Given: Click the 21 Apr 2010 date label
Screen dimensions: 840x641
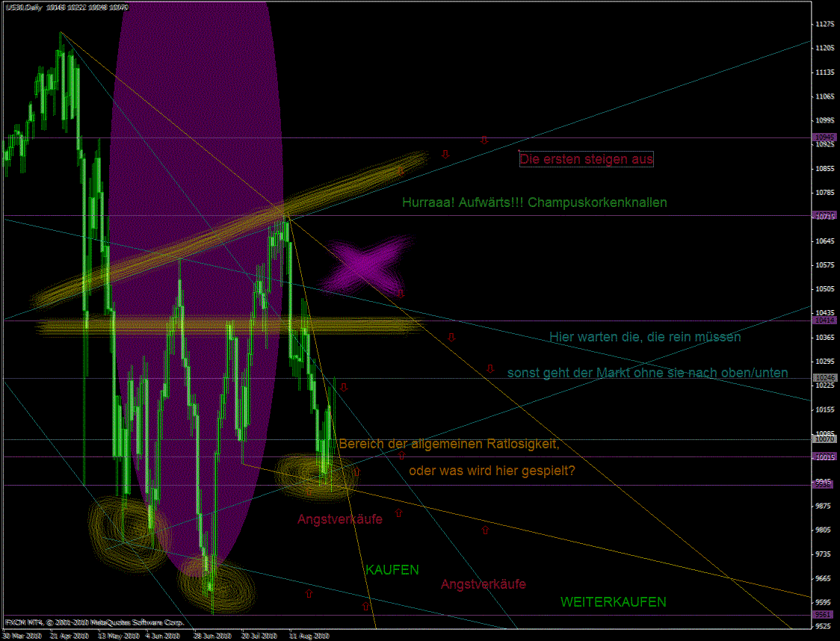Looking at the screenshot, I should 69,636.
